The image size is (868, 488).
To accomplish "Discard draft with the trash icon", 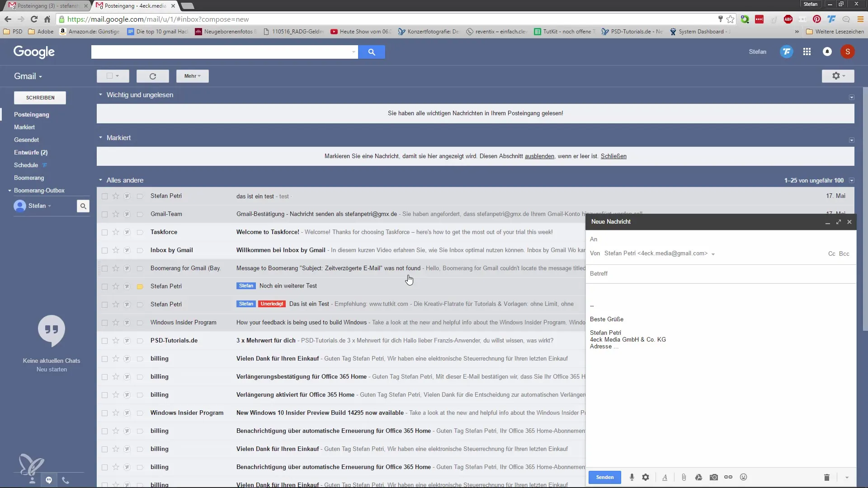I will click(x=827, y=477).
